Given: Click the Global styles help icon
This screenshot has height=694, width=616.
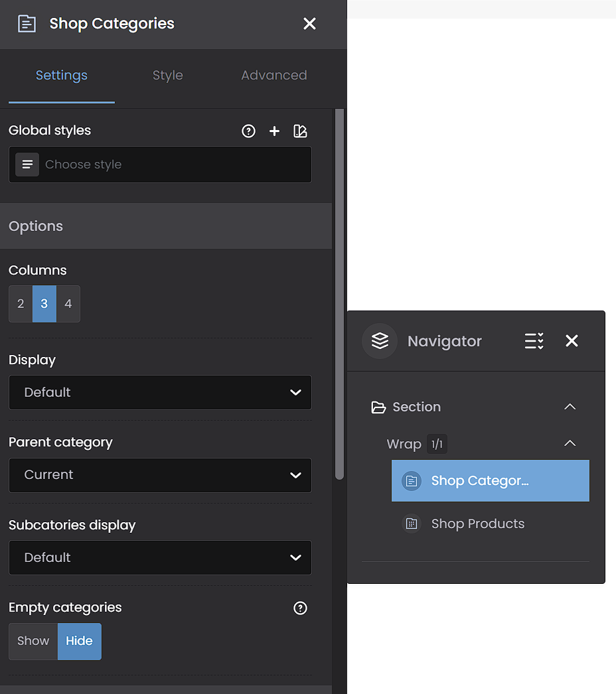Looking at the screenshot, I should coord(248,131).
